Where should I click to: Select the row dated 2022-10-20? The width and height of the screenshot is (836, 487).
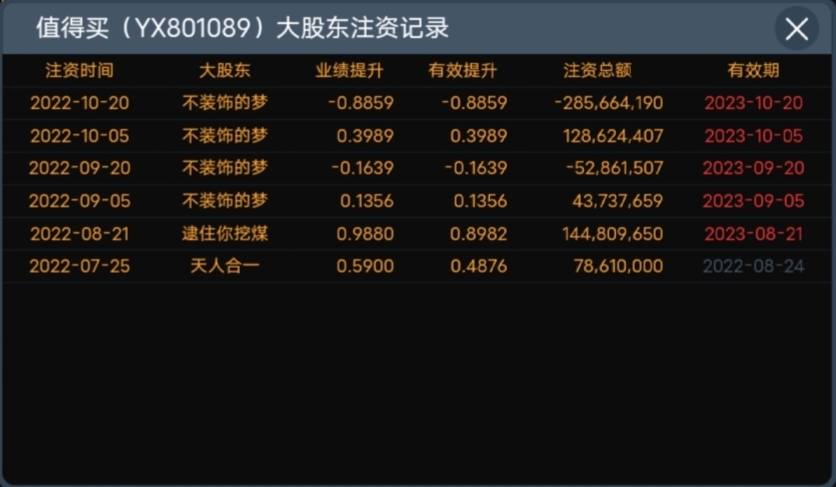[x=417, y=103]
